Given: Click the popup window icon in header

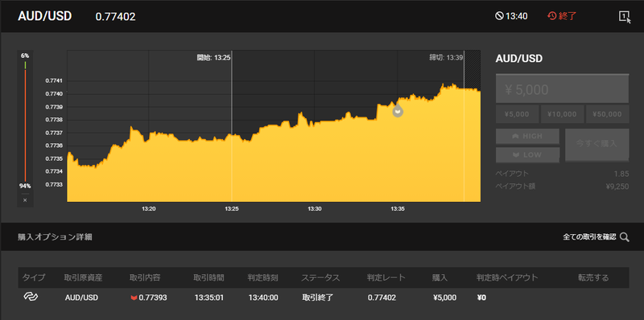Looking at the screenshot, I should click(x=625, y=17).
